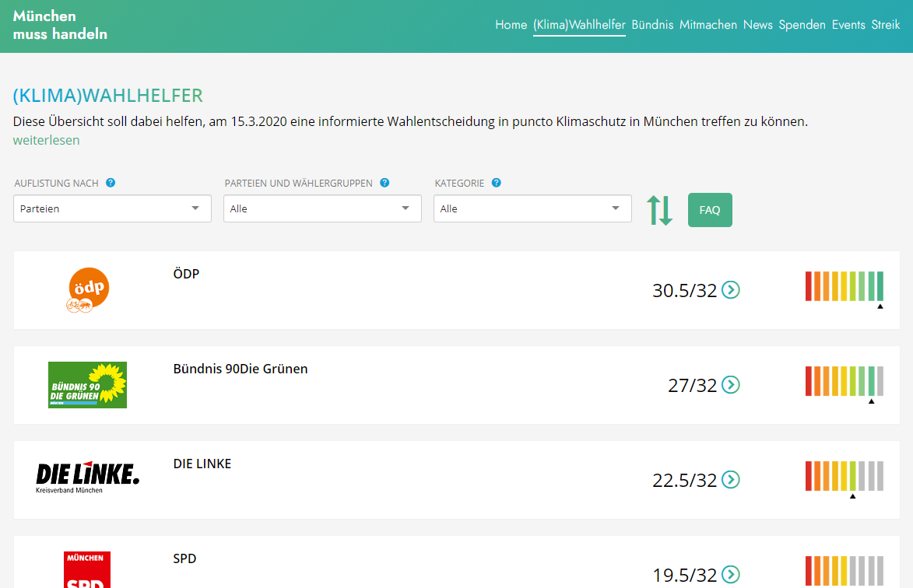
Task: Reverse sort order with the arrows icon
Action: (x=660, y=210)
